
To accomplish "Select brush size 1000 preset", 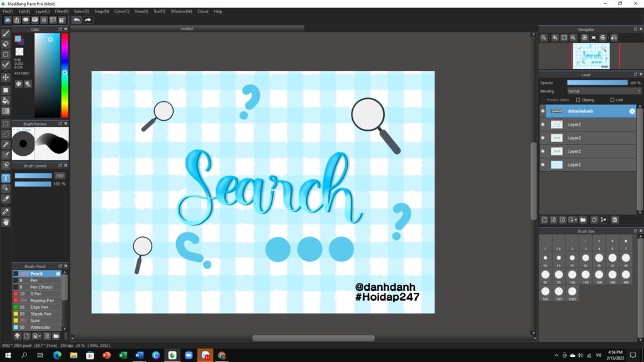I will [x=572, y=293].
